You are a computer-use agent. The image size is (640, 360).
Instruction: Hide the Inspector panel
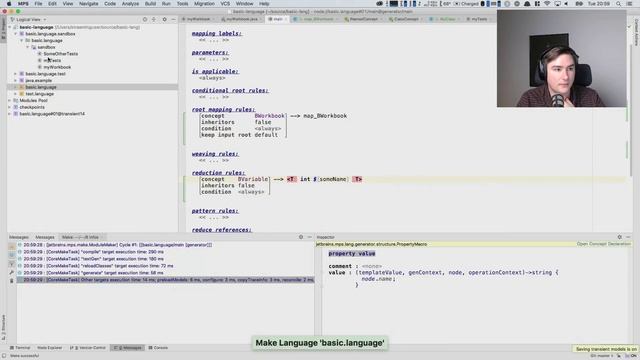coord(628,237)
